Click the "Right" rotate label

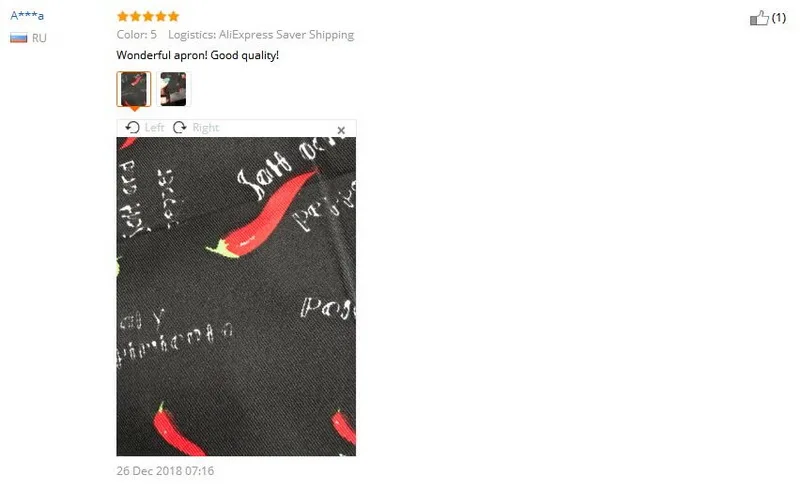click(206, 128)
